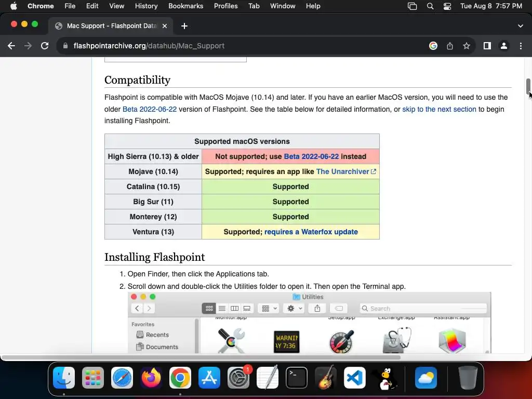Open the Apple menu

(x=14, y=6)
